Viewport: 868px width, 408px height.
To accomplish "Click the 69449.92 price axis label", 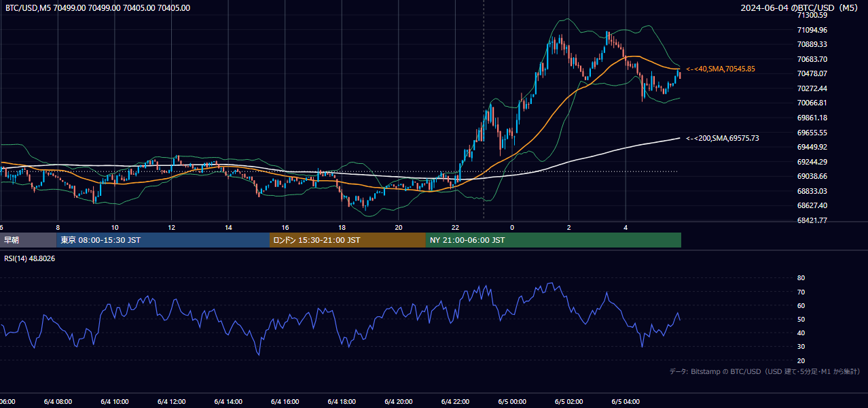I will (812, 147).
